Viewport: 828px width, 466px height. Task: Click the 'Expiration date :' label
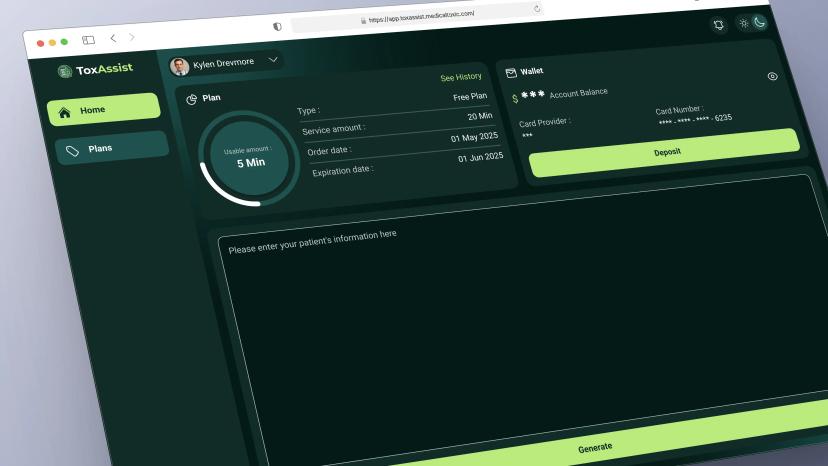pos(343,171)
